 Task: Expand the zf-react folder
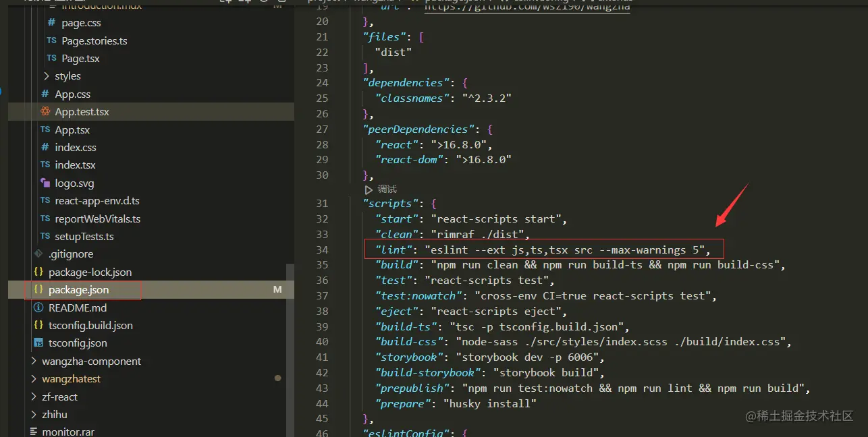34,397
